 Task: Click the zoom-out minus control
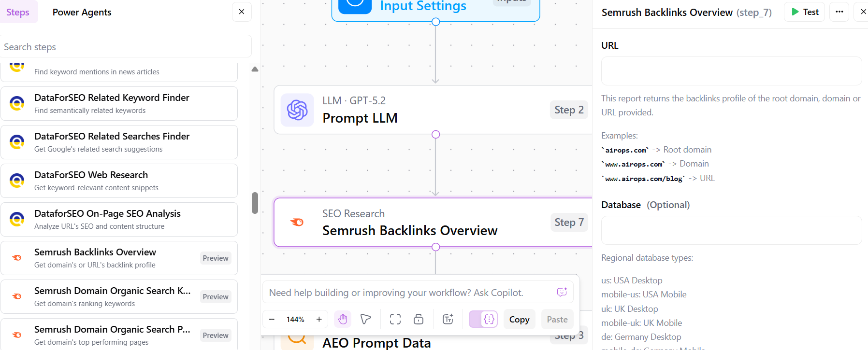[x=272, y=319]
